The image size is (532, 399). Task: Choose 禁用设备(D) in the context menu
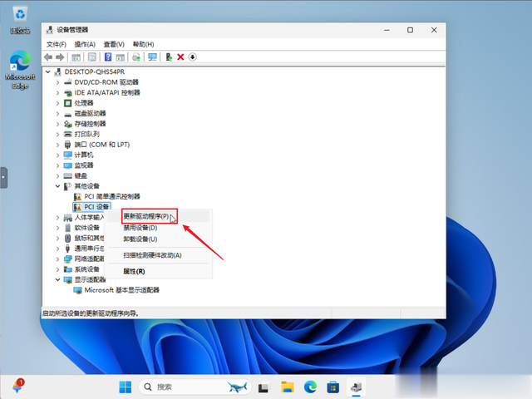pyautogui.click(x=159, y=228)
